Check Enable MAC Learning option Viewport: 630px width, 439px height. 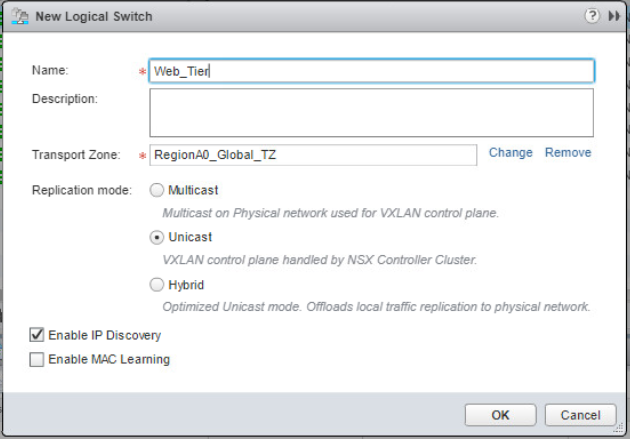click(37, 359)
